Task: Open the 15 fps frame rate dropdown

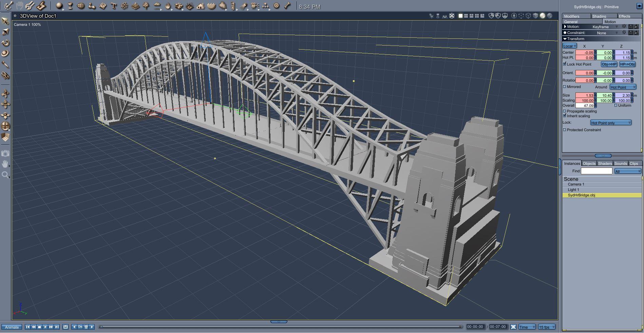Action: click(547, 327)
